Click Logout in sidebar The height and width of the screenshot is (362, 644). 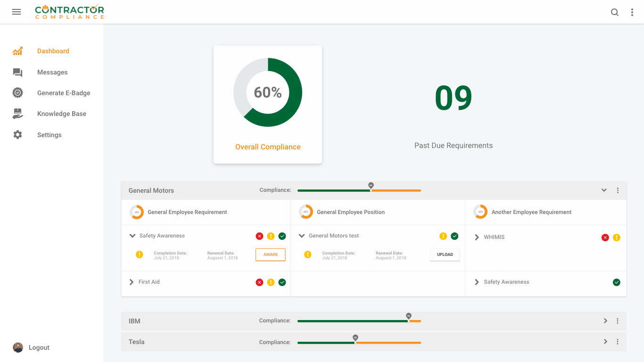click(x=39, y=347)
